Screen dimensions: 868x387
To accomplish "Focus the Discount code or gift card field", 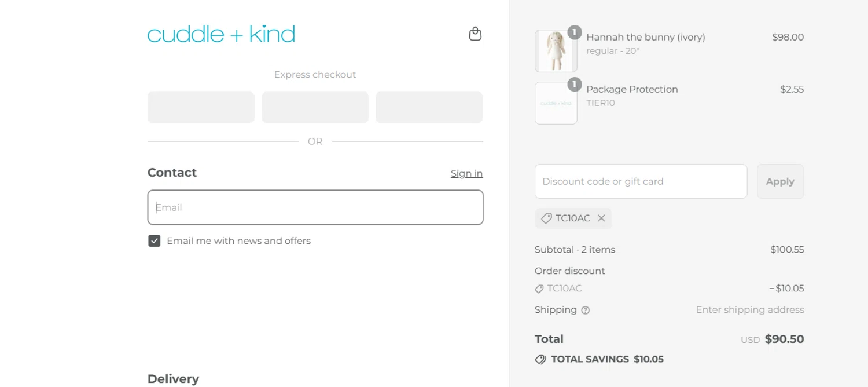I will (641, 181).
